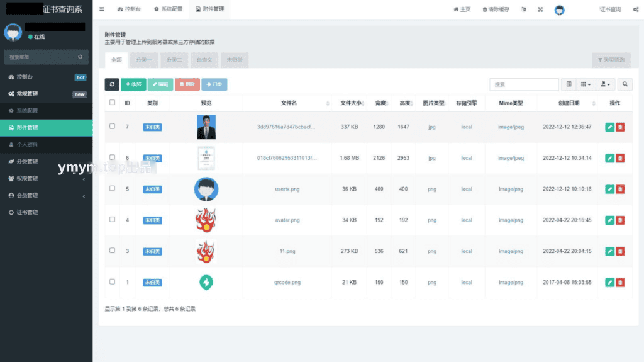
Task: Open the export dropdown next to the columns button
Action: 606,84
